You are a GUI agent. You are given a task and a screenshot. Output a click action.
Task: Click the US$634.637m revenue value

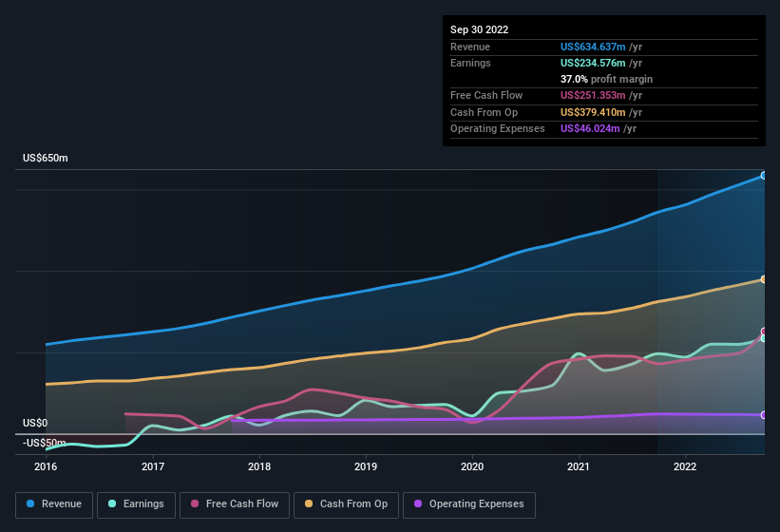(x=593, y=47)
